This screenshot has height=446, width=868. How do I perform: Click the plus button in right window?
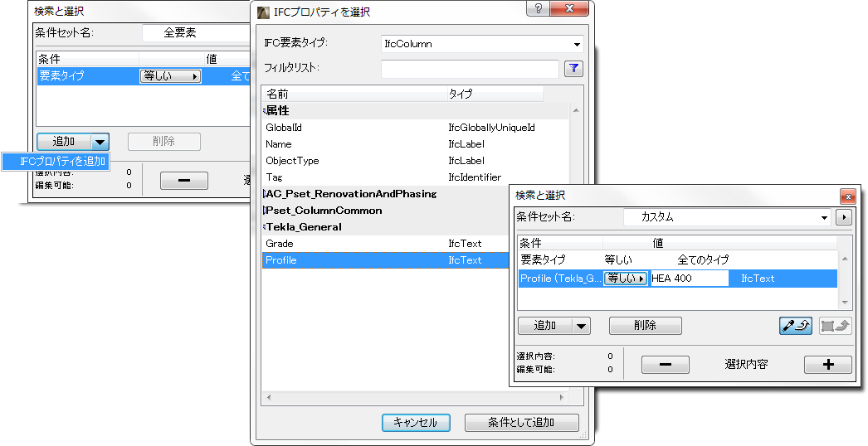tap(828, 365)
